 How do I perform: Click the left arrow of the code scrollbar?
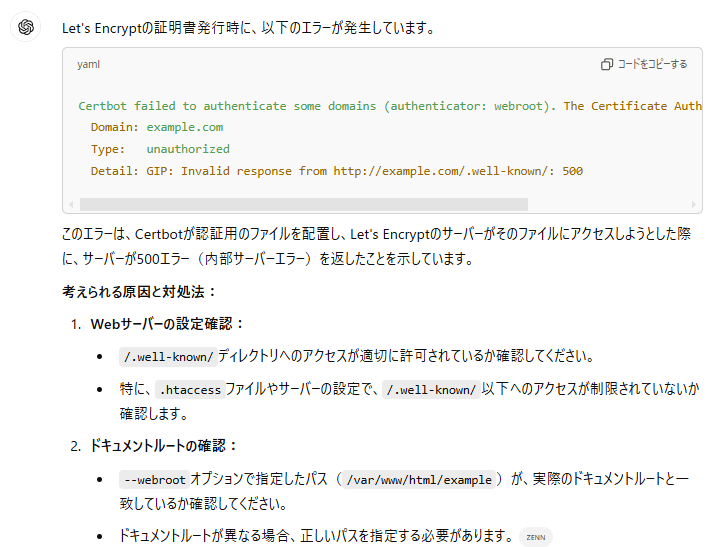click(x=71, y=204)
